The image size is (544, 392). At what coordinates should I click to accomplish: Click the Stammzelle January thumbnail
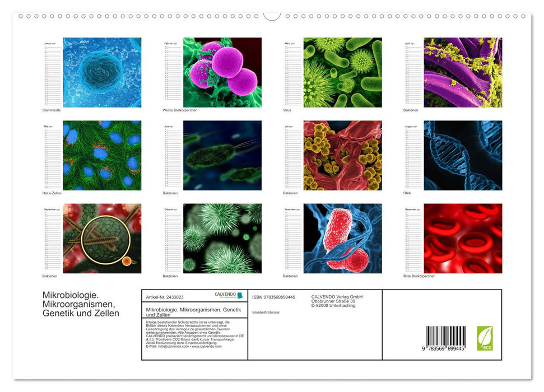point(102,72)
